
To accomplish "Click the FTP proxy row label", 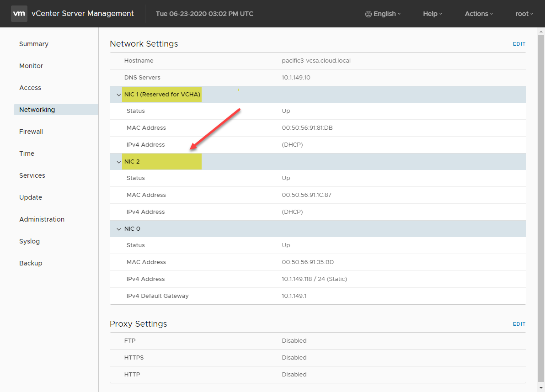I will pyautogui.click(x=130, y=341).
